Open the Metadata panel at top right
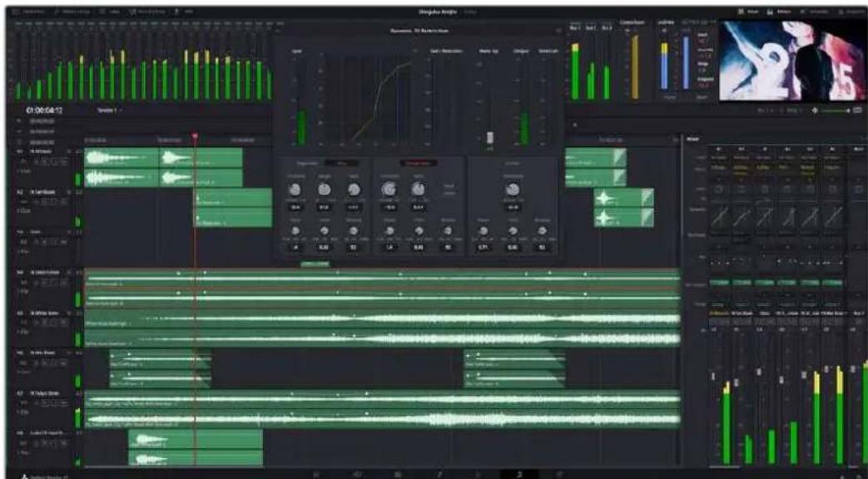868x479 pixels. [815, 11]
